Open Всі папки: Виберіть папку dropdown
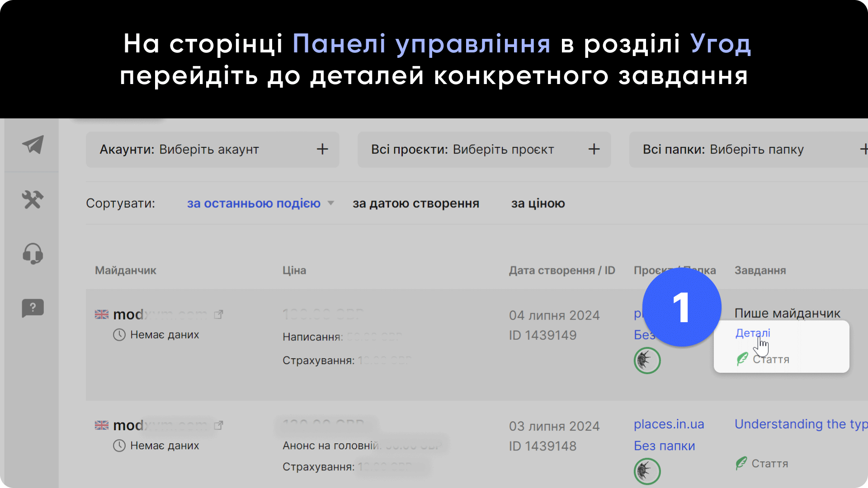The width and height of the screenshot is (868, 488). pyautogui.click(x=749, y=150)
